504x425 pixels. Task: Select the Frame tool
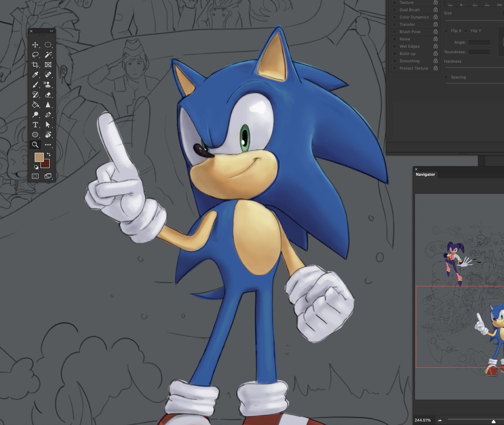(x=48, y=65)
